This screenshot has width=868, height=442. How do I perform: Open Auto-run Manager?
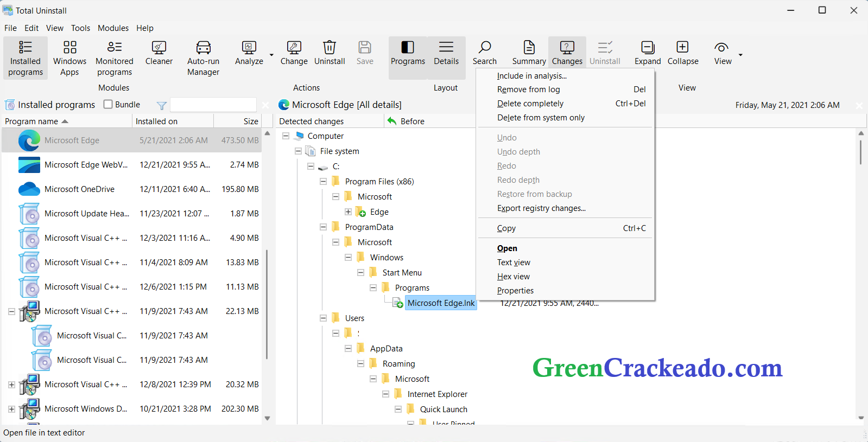pyautogui.click(x=204, y=58)
